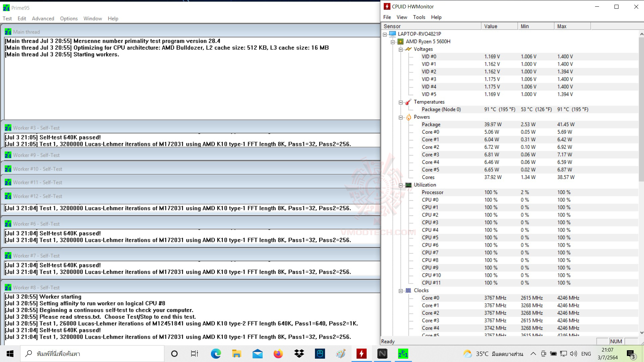Screen dimensions: 644x362
Task: Click the Clocks waveform icon
Action: [408, 291]
